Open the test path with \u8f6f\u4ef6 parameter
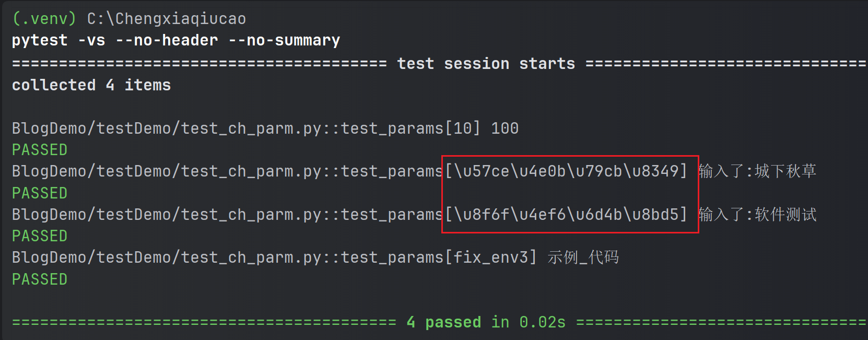The height and width of the screenshot is (340, 868). (x=349, y=215)
